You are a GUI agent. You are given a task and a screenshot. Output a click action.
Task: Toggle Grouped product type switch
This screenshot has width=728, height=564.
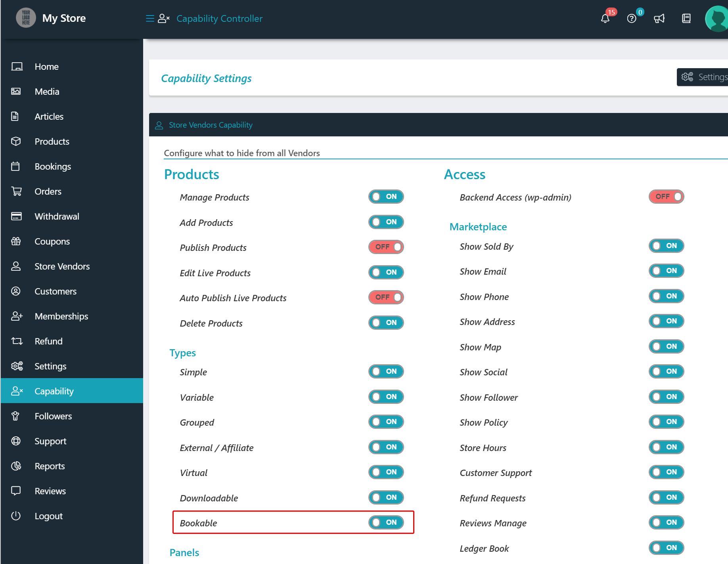[x=386, y=422]
